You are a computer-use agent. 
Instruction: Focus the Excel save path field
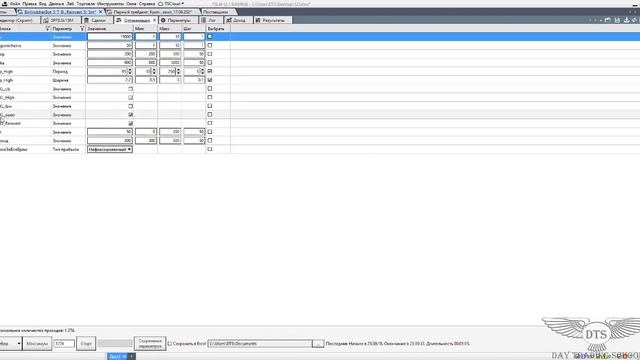[260, 344]
